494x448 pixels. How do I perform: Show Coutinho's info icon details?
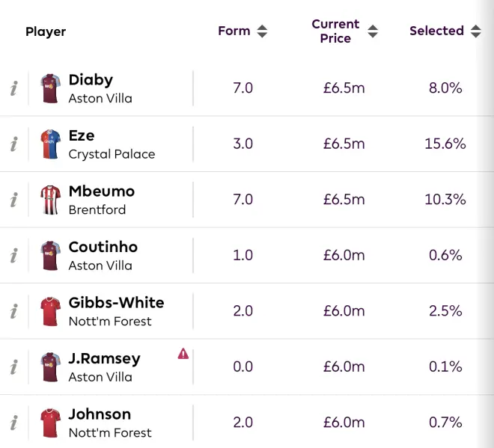point(13,256)
